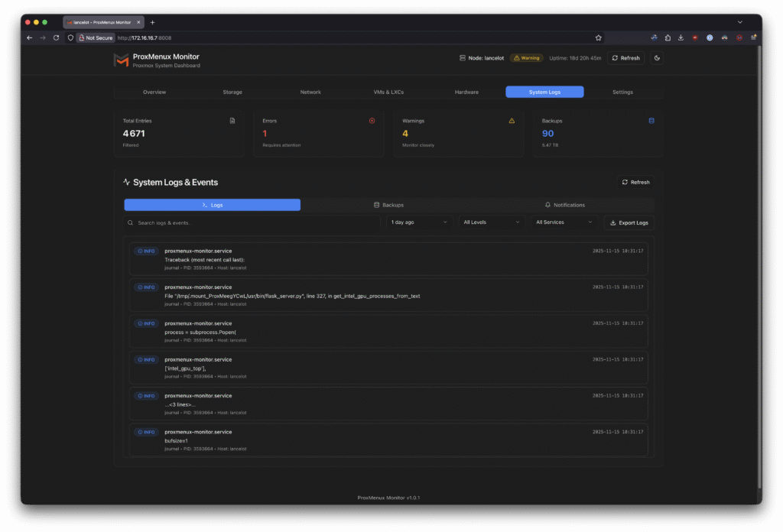Click the ProxMenux Monitor logo icon

coord(121,60)
